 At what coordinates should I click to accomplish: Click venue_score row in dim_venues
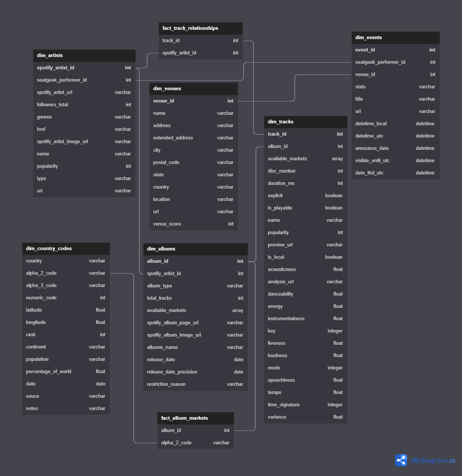[x=194, y=224]
